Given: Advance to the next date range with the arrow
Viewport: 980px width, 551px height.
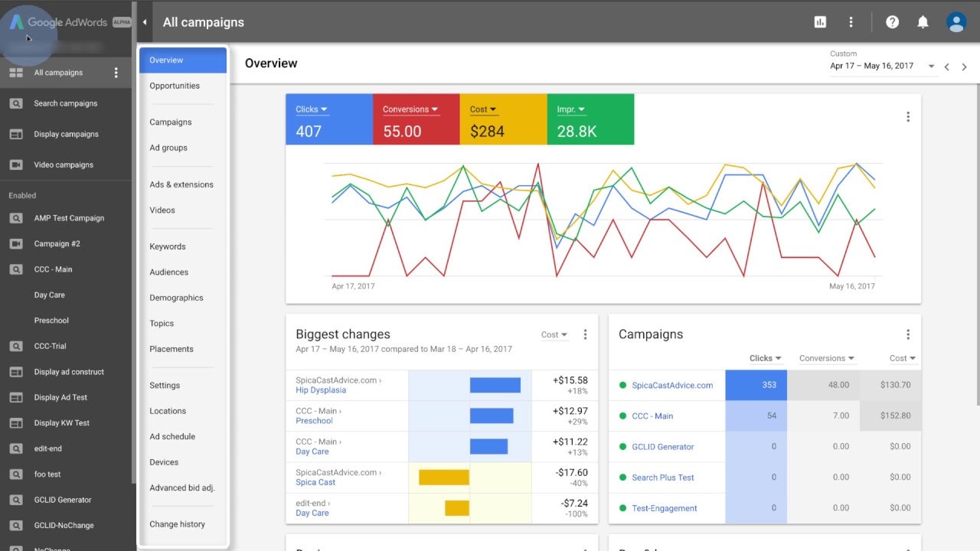Looking at the screenshot, I should click(x=964, y=67).
